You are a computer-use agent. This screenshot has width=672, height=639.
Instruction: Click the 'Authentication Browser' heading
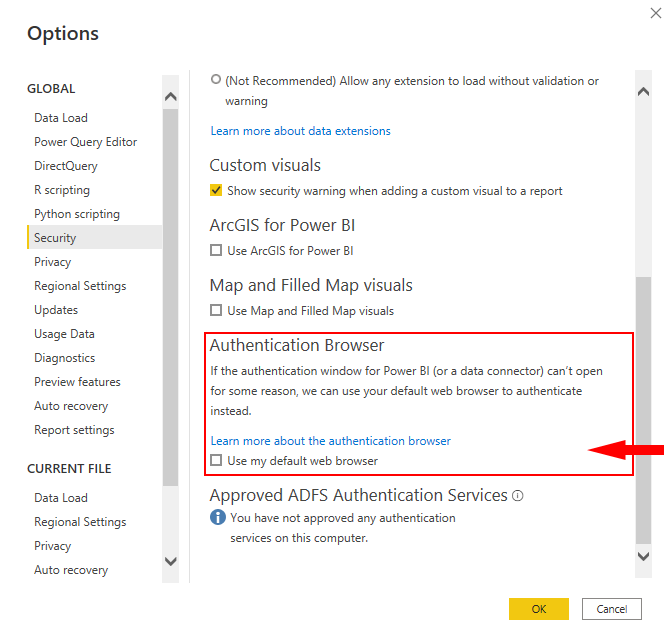tap(297, 345)
